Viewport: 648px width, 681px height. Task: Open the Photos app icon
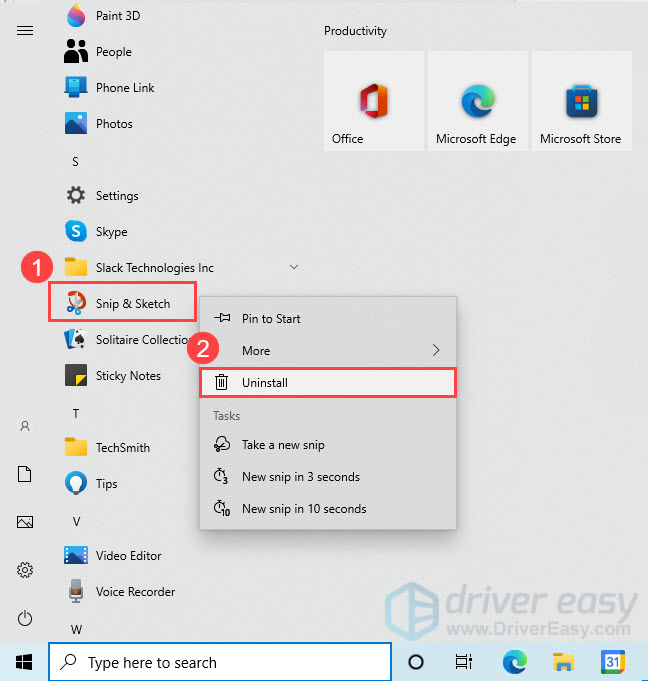(x=76, y=123)
